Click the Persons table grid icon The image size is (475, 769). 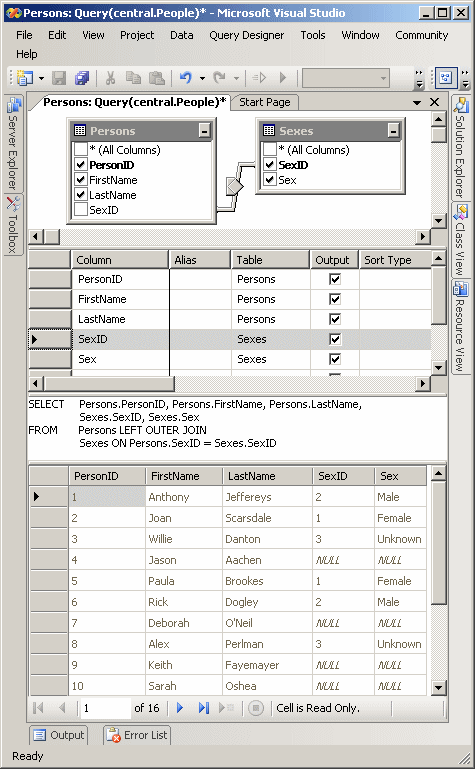pos(79,130)
